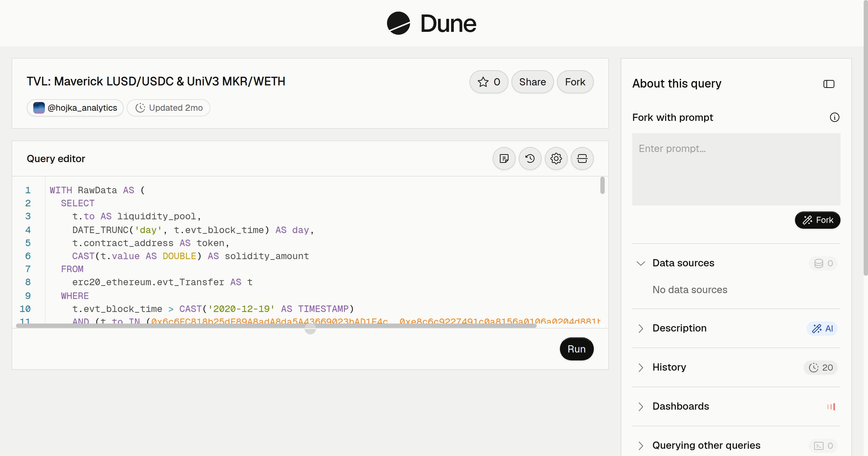Click the Query editor heading
This screenshot has width=868, height=456.
pyautogui.click(x=56, y=159)
